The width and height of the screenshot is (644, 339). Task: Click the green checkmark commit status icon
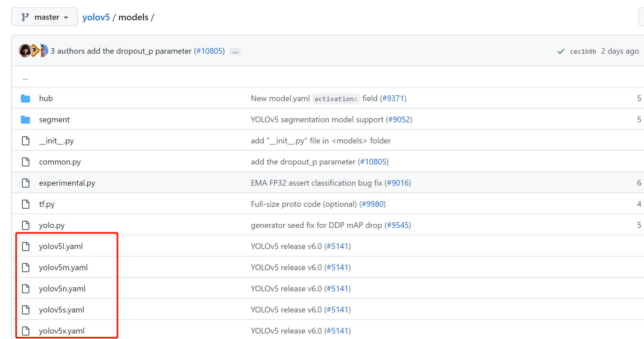tap(561, 51)
